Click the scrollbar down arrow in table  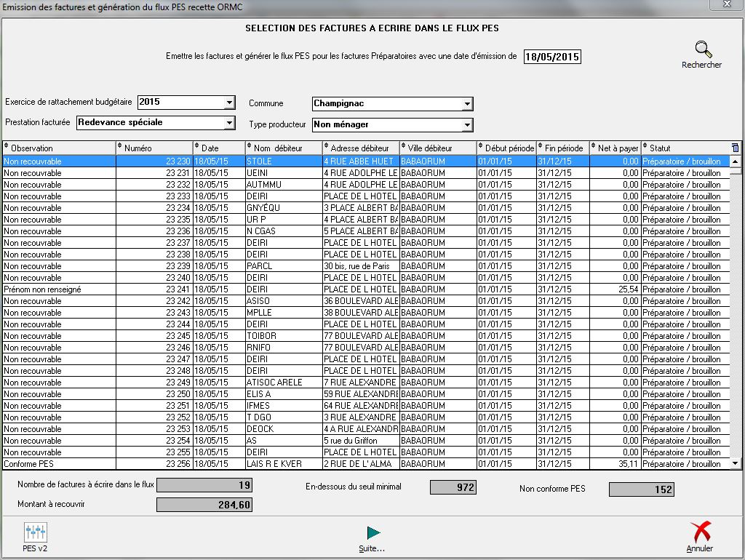point(735,463)
